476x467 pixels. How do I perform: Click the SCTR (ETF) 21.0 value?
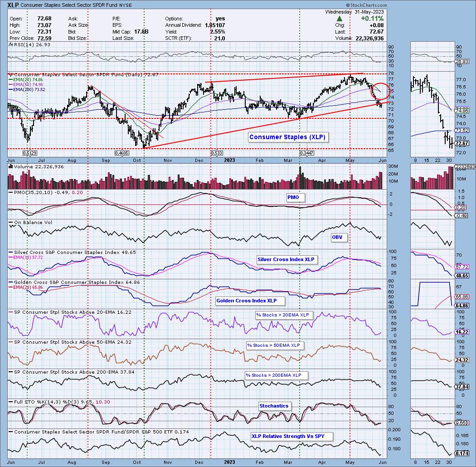tap(219, 38)
